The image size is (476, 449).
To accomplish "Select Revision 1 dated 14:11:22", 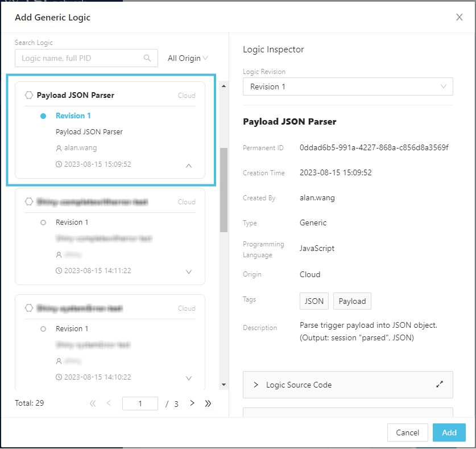I will (x=72, y=222).
